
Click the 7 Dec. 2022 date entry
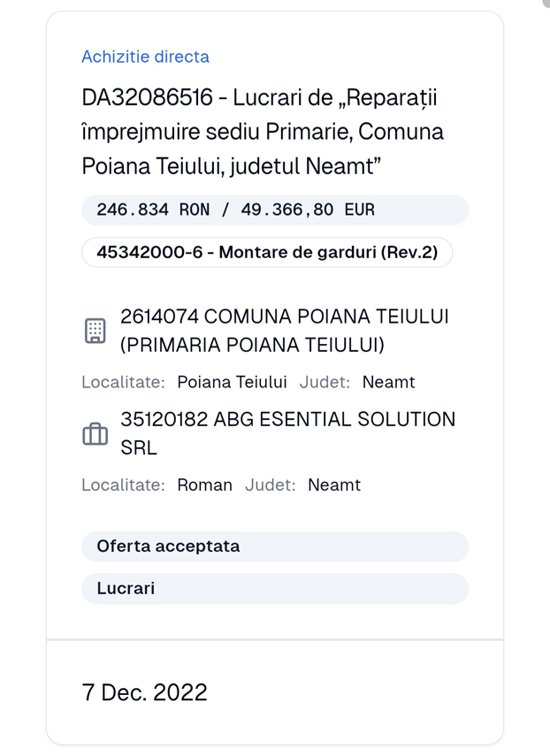click(x=145, y=691)
